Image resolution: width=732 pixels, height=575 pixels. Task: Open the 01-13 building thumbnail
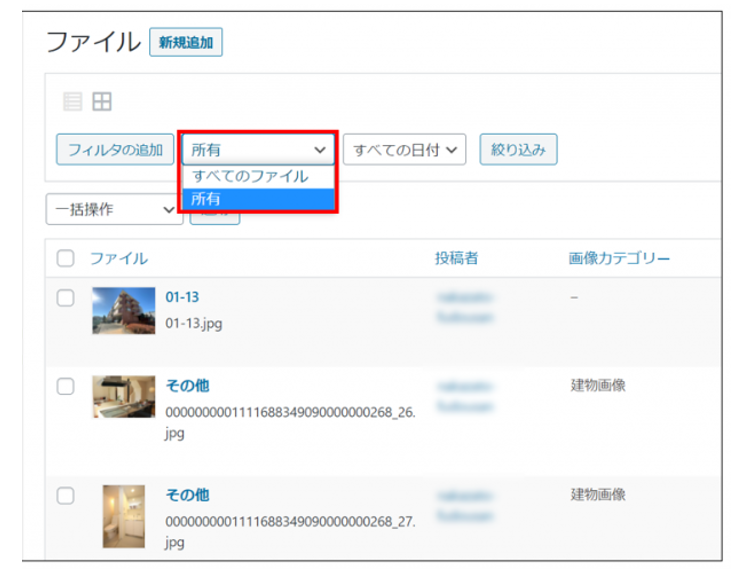[x=123, y=310]
